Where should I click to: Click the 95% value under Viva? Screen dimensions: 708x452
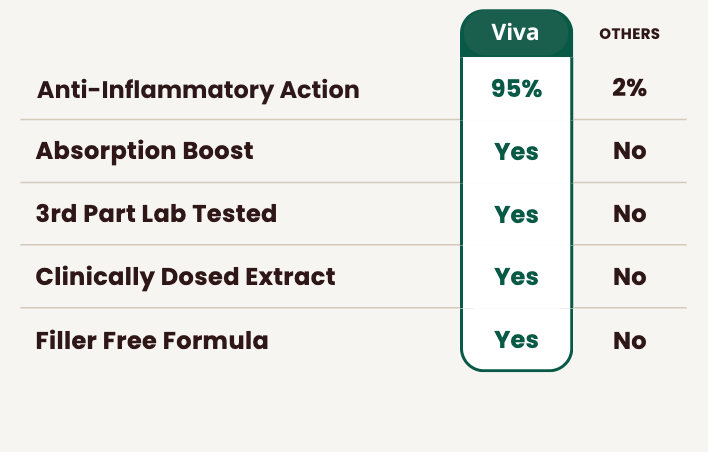tap(516, 88)
